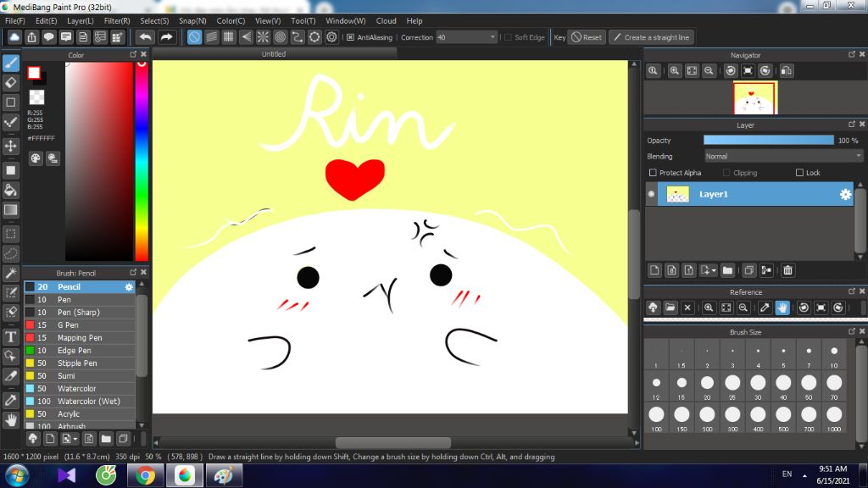Click Navigator zoom in magnifier
Viewport: 868px width, 488px height.
click(675, 71)
